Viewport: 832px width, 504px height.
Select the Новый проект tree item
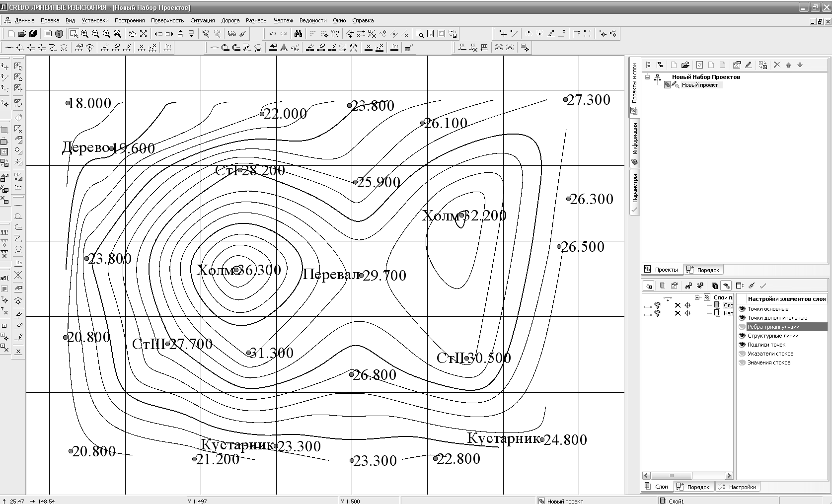[x=699, y=85]
